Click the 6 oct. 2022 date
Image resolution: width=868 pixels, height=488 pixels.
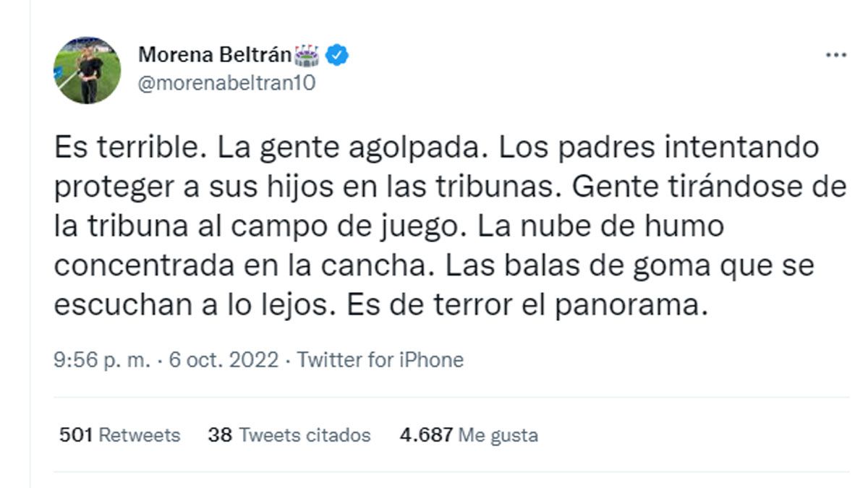point(223,359)
